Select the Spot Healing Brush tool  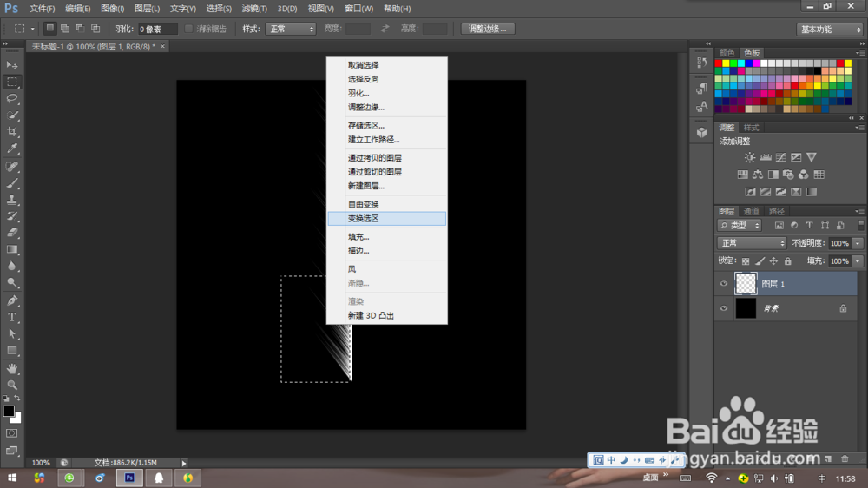point(11,167)
